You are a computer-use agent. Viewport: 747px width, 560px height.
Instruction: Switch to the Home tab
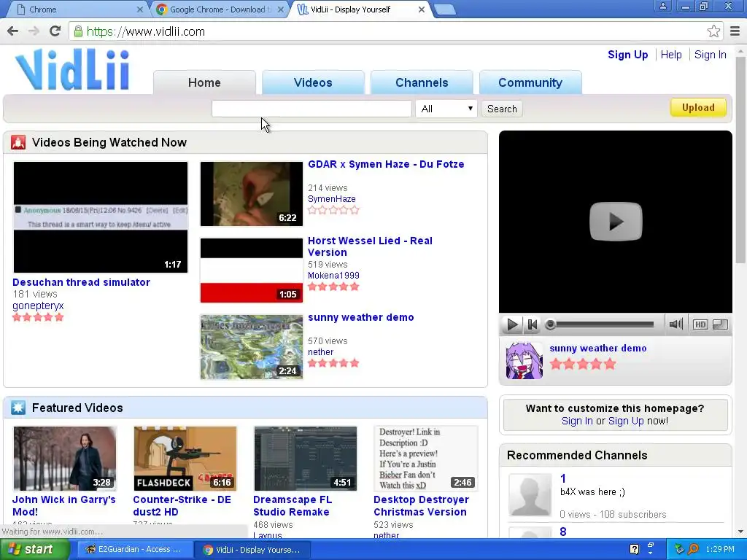(x=204, y=82)
